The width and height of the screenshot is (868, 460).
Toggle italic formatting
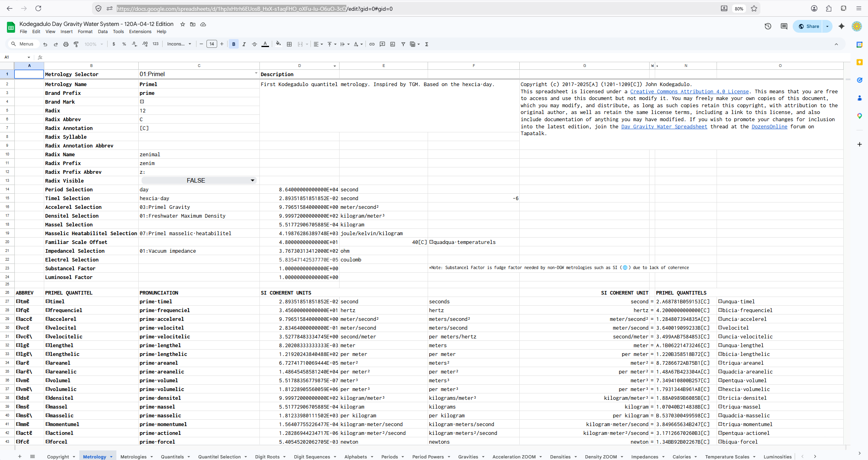[x=244, y=44]
